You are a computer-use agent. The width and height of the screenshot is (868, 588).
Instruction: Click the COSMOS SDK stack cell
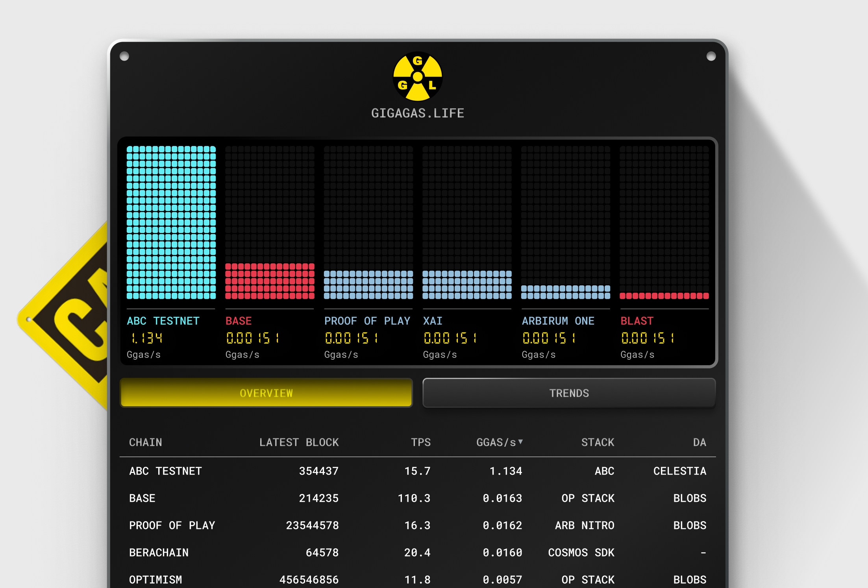pos(581,552)
